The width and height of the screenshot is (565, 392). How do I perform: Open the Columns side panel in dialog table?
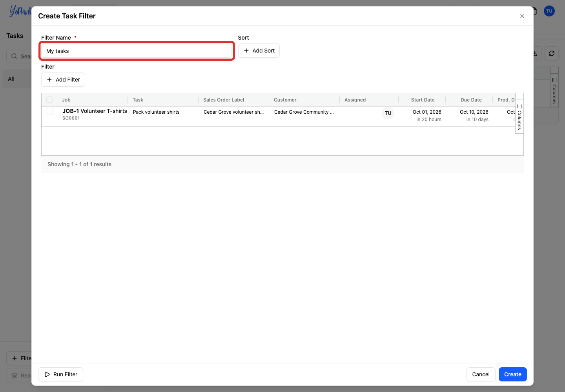519,117
